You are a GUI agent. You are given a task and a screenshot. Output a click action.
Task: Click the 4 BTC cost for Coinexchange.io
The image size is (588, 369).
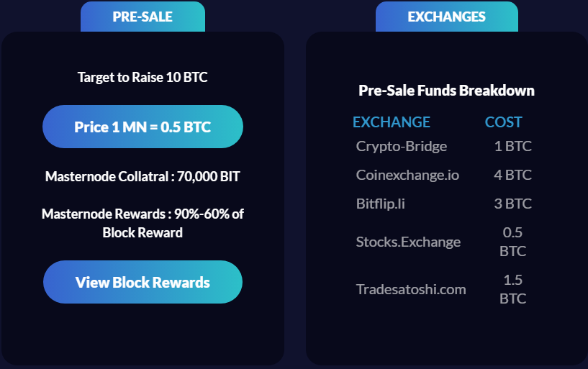pyautogui.click(x=512, y=175)
